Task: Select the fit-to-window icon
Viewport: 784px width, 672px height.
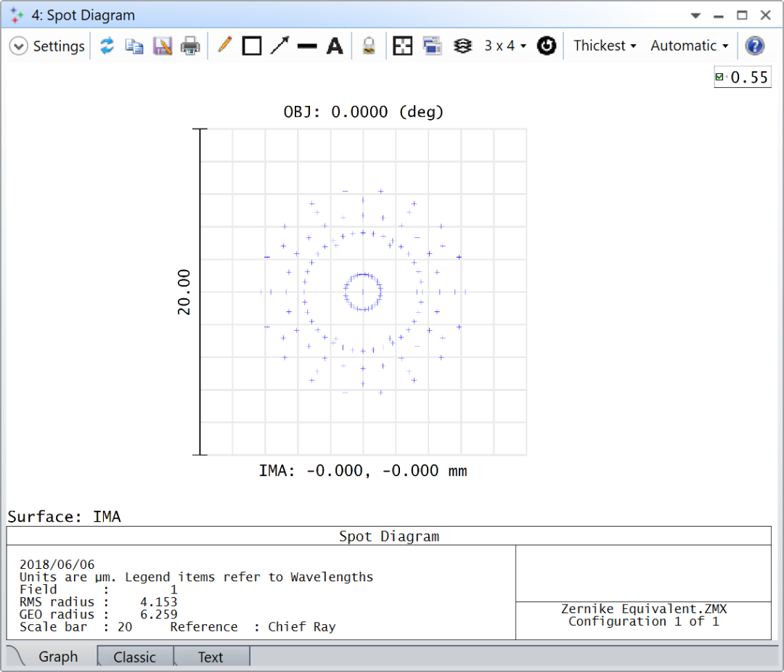Action: 403,45
